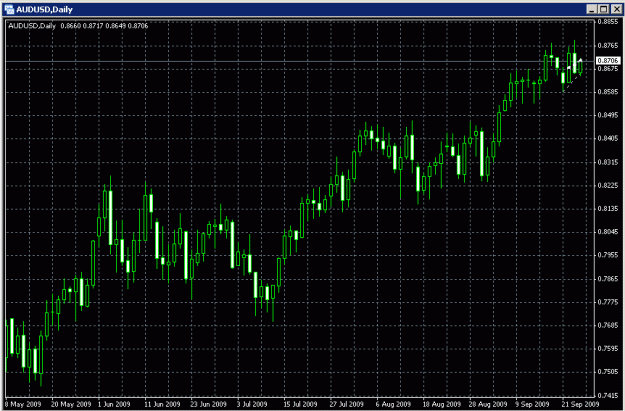Click the 20 May 2009 date label
The image size is (625, 411).
click(x=71, y=404)
